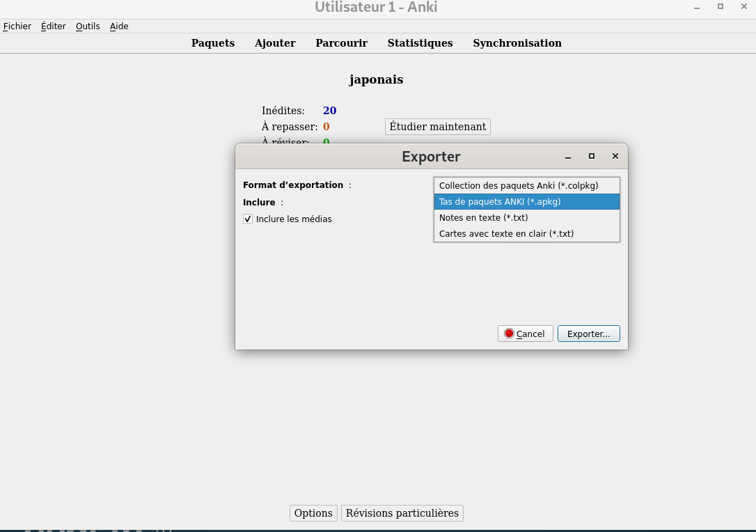
Task: Open the Fichier menu
Action: point(17,26)
